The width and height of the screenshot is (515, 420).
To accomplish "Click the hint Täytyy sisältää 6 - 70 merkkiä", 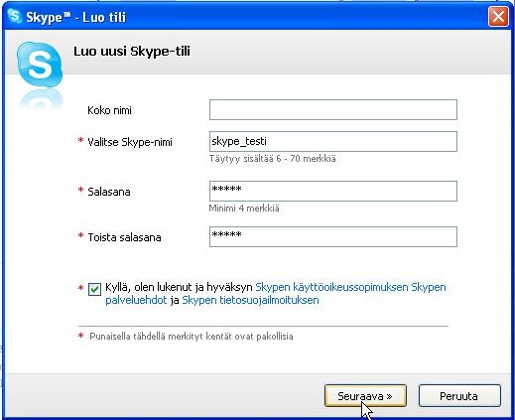I will pyautogui.click(x=273, y=159).
